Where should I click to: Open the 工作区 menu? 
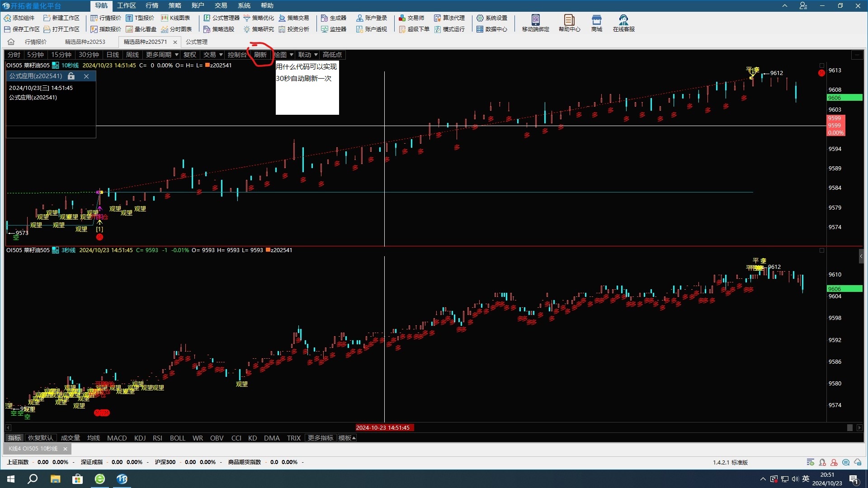pos(126,5)
